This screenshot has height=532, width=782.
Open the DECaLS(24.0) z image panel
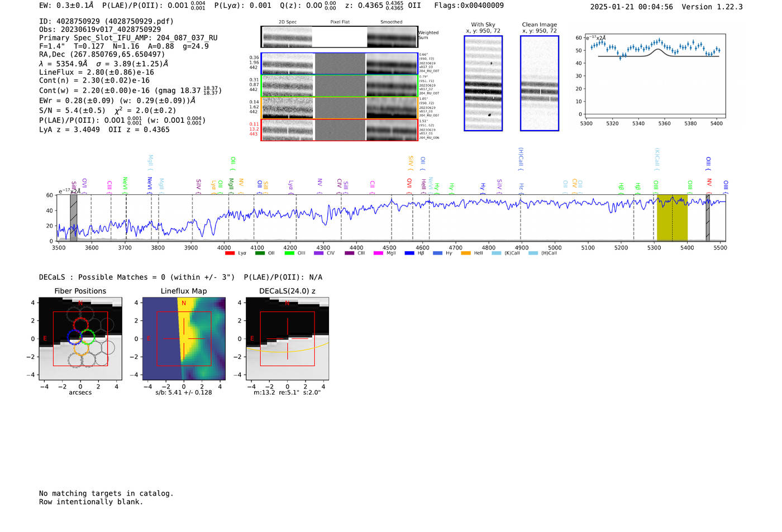pos(287,339)
